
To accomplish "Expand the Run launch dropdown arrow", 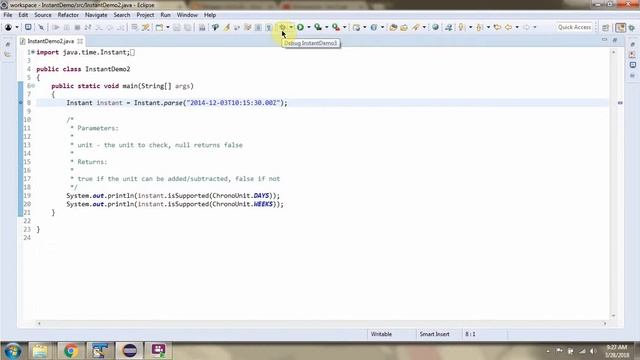I will [x=309, y=27].
